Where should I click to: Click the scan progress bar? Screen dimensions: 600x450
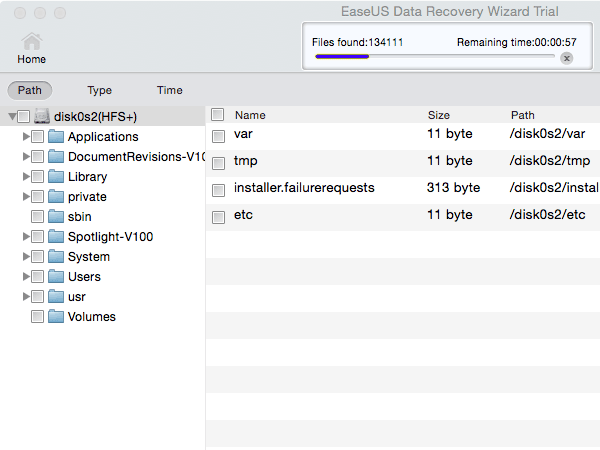tap(435, 57)
